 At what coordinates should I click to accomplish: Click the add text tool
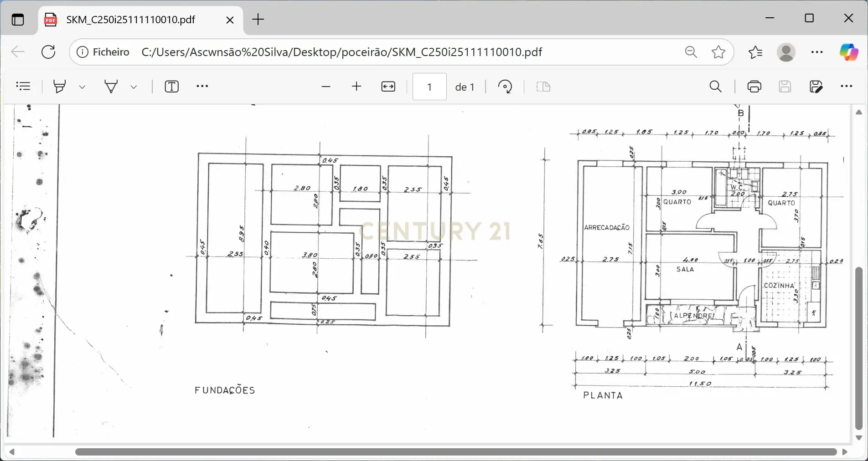pos(171,87)
